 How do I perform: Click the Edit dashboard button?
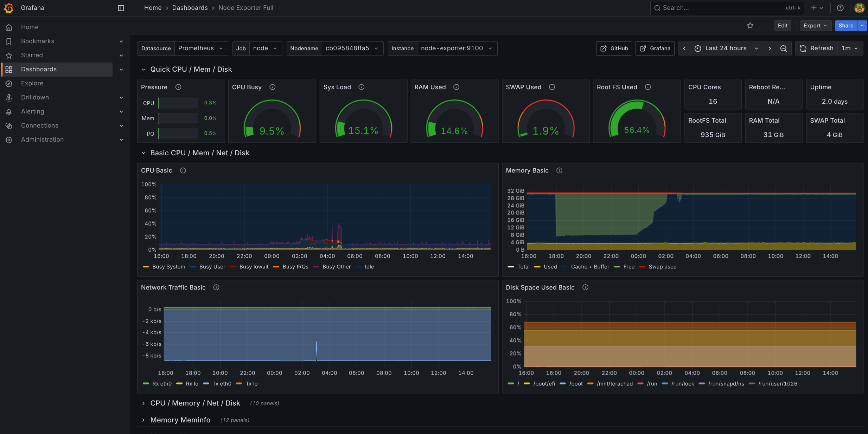click(783, 26)
